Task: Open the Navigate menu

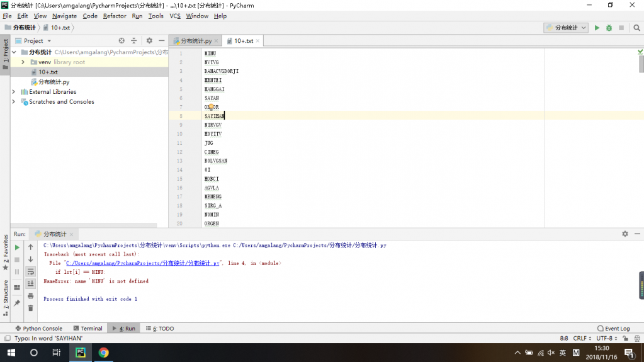Action: click(64, 16)
